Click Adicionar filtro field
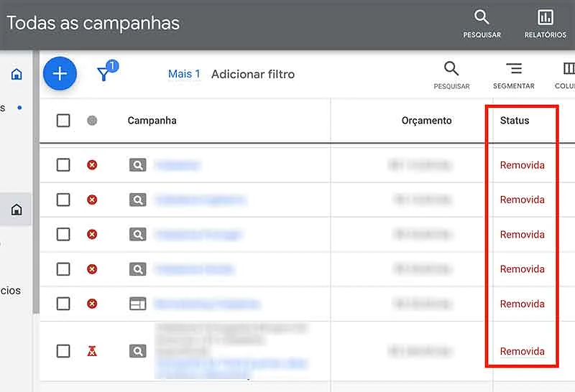 [x=253, y=75]
